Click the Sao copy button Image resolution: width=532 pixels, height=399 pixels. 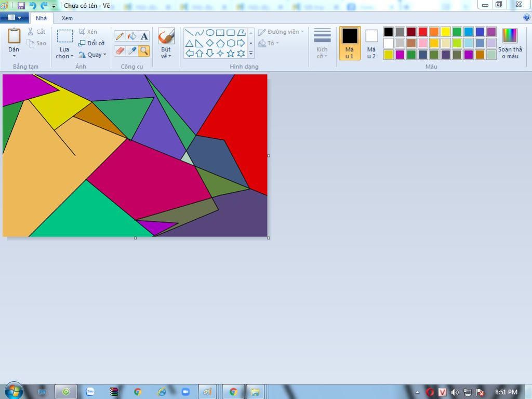[x=36, y=43]
